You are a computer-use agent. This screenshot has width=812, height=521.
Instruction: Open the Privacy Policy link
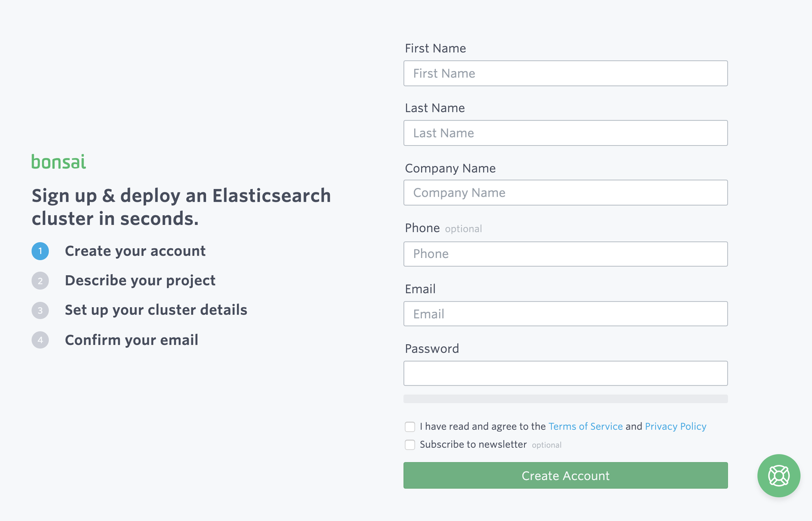click(x=675, y=427)
